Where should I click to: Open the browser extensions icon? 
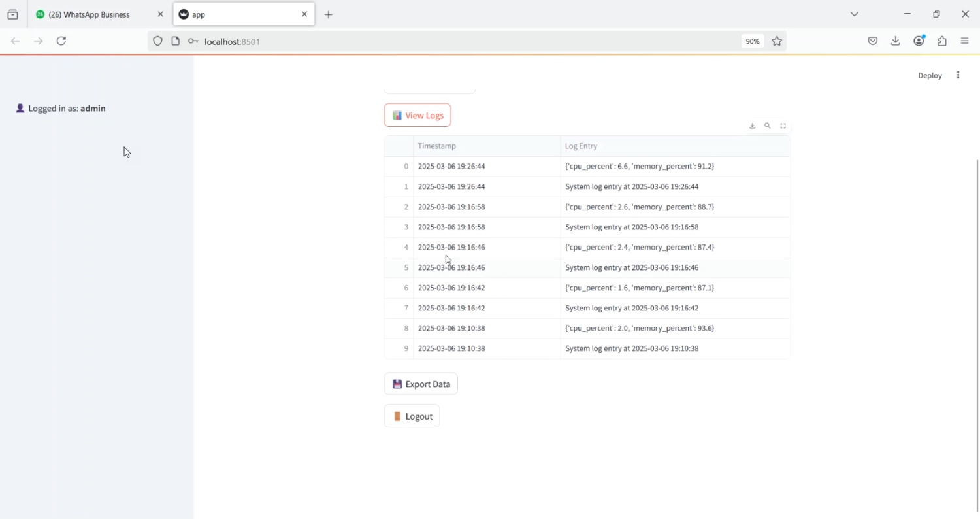click(x=942, y=41)
